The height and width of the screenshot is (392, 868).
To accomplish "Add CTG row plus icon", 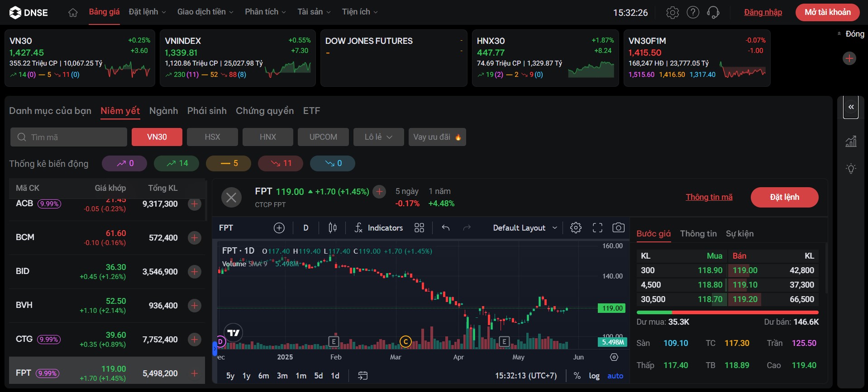I will click(195, 340).
